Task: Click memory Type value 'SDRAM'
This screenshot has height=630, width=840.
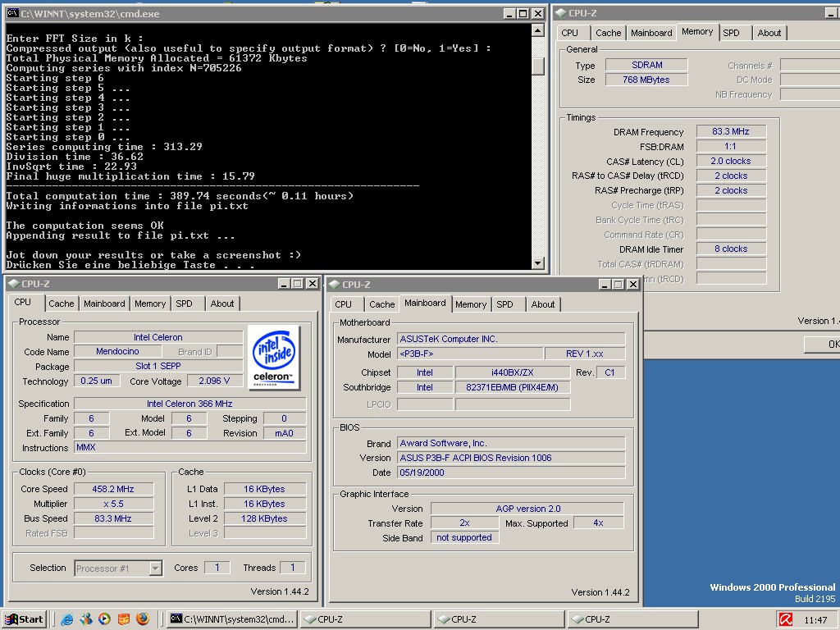Action: point(646,65)
